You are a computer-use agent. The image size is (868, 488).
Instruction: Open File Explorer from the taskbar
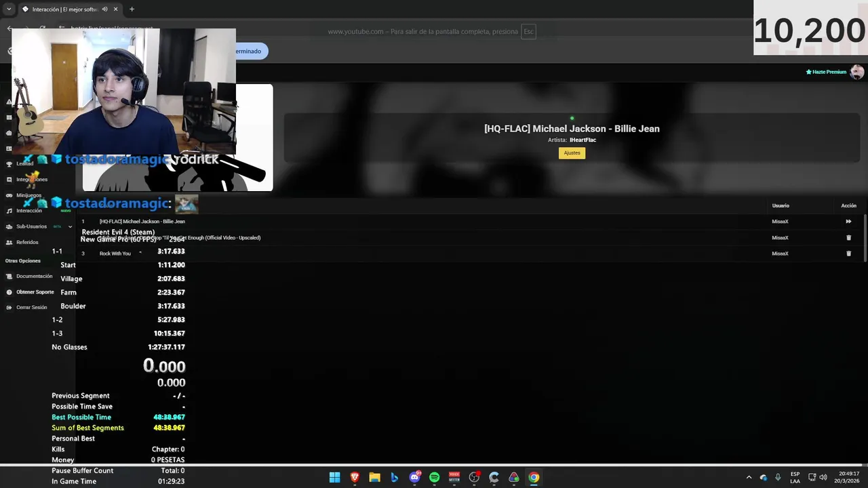click(374, 477)
